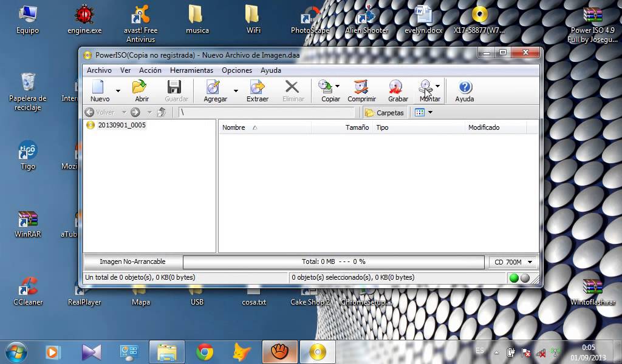The width and height of the screenshot is (622, 364).
Task: Sort by Modificado column header
Action: click(496, 127)
